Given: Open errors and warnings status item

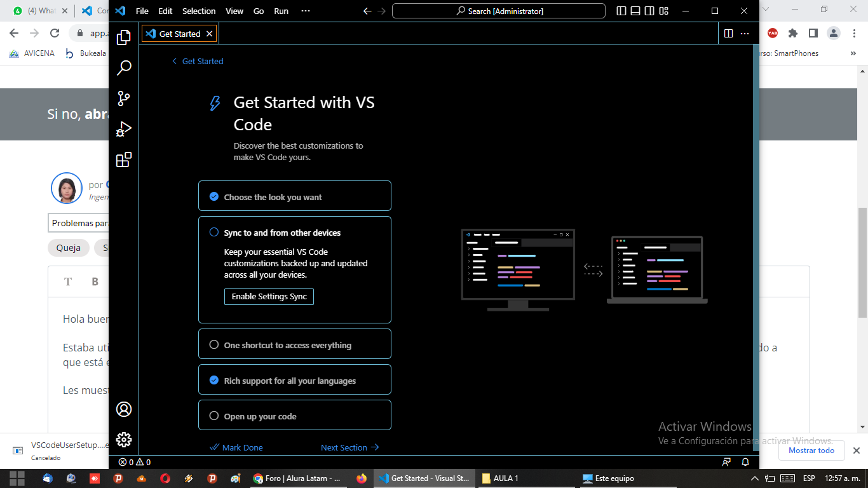Looking at the screenshot, I should tap(135, 462).
